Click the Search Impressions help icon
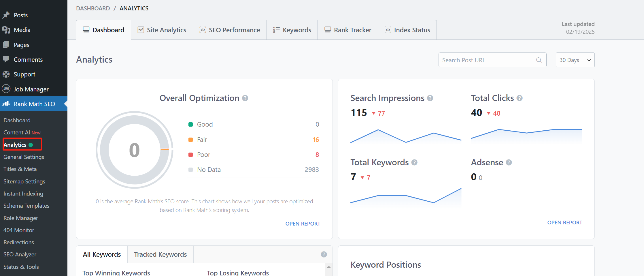 click(x=430, y=98)
